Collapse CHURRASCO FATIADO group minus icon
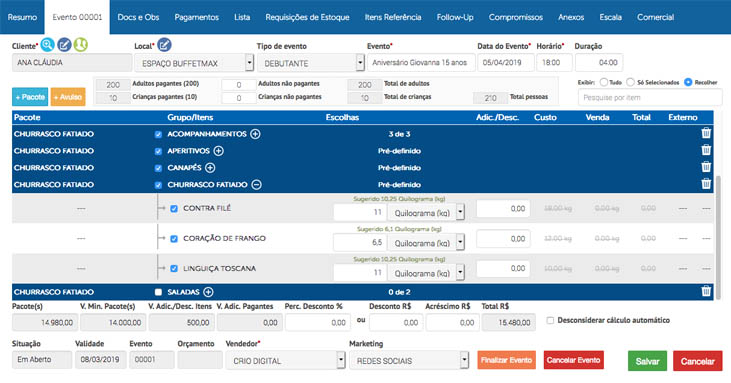 tap(256, 185)
